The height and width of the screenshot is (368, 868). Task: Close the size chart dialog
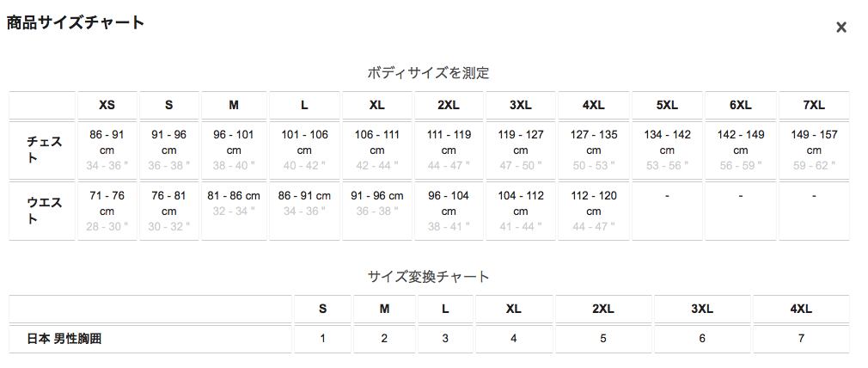click(841, 28)
